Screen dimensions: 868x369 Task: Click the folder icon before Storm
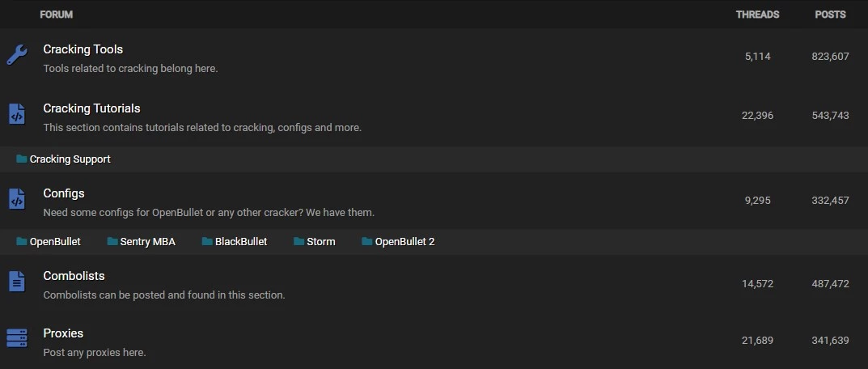click(x=299, y=242)
